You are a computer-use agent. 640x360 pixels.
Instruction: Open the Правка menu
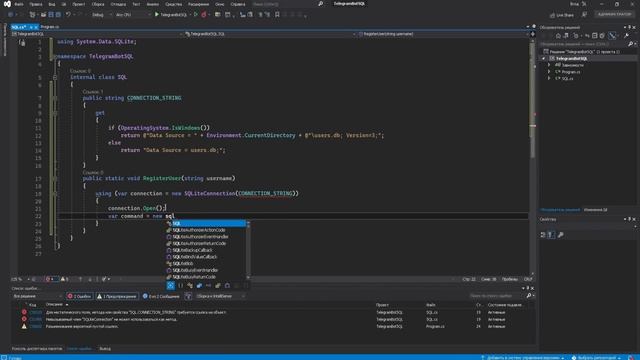[36, 4]
